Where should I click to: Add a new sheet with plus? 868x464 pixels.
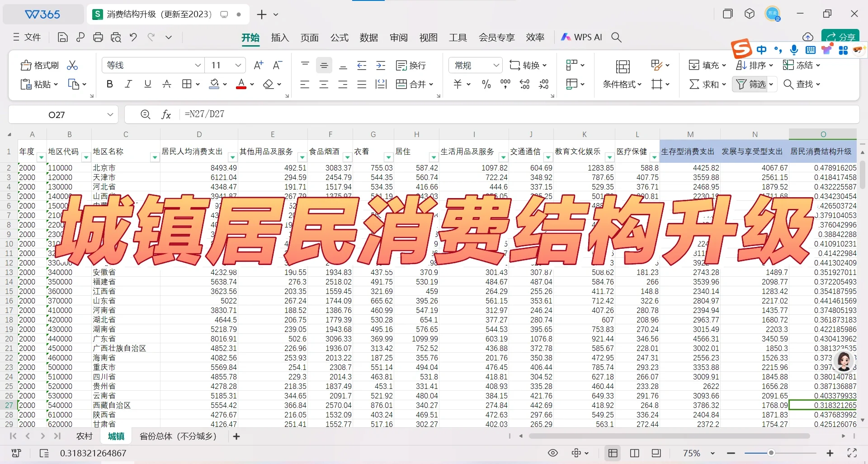coord(236,436)
